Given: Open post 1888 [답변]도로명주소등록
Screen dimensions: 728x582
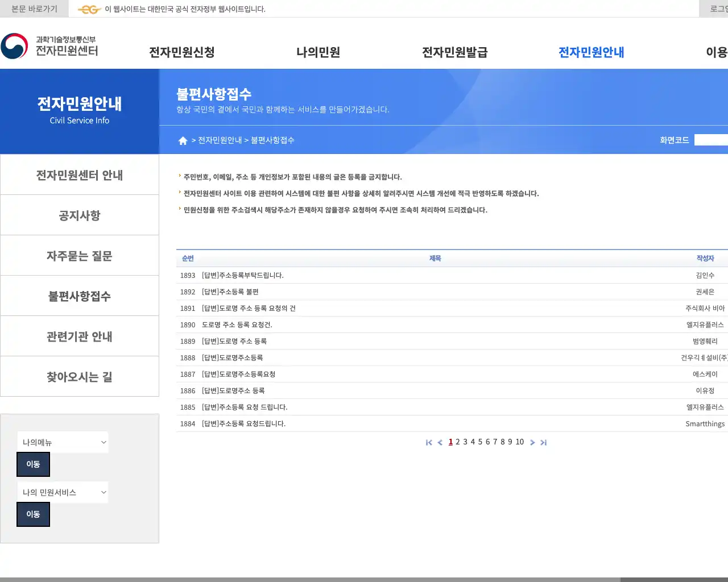Looking at the screenshot, I should tap(232, 357).
